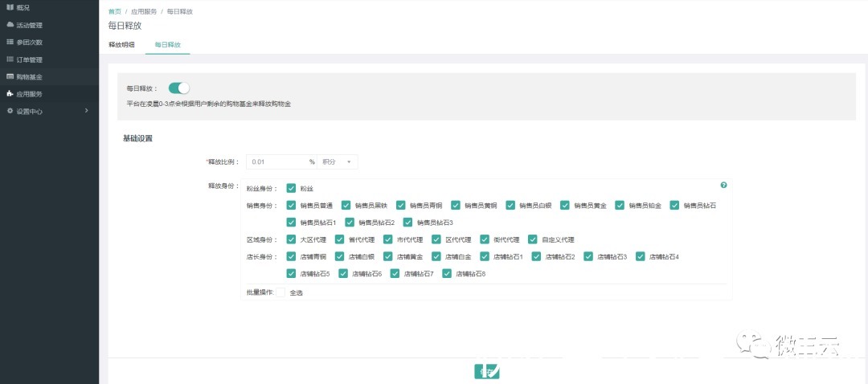Screen dimensions: 868x384
Task: Click the table icon beside 参团次数
Action: (x=10, y=42)
